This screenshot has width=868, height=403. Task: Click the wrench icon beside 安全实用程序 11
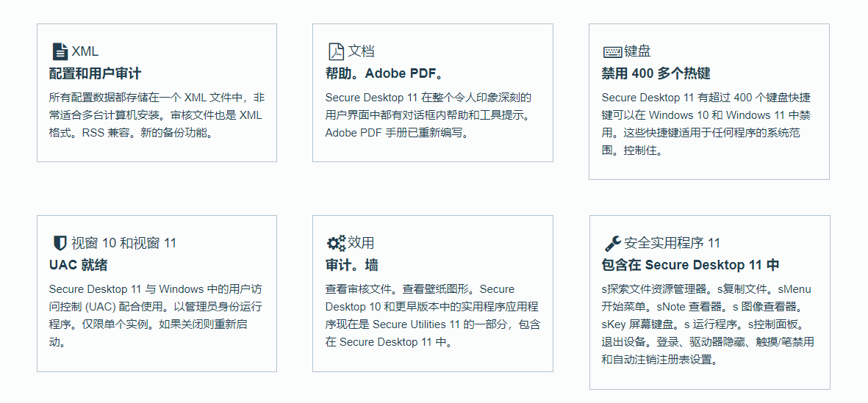point(611,243)
